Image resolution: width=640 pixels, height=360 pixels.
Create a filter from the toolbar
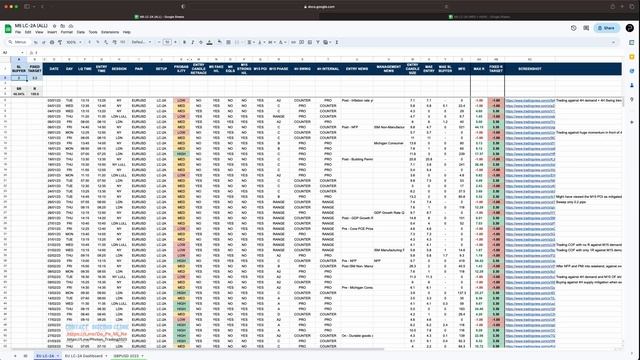tap(318, 42)
